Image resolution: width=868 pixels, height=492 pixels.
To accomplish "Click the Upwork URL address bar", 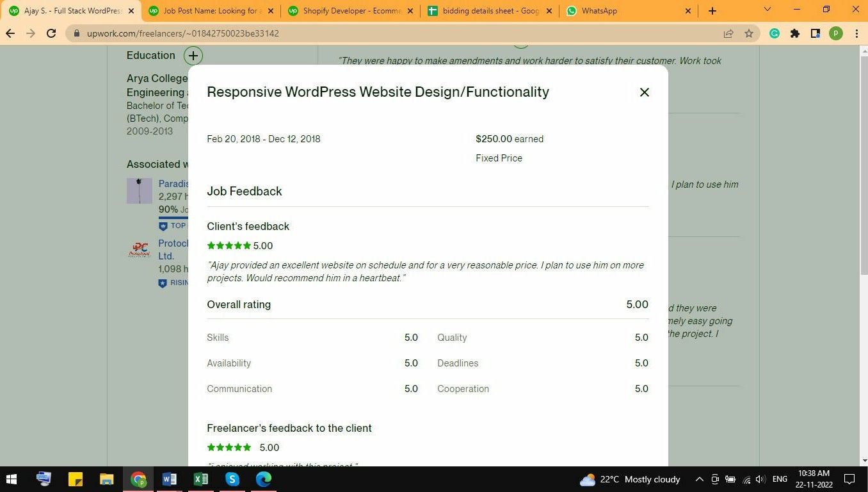I will 384,33.
